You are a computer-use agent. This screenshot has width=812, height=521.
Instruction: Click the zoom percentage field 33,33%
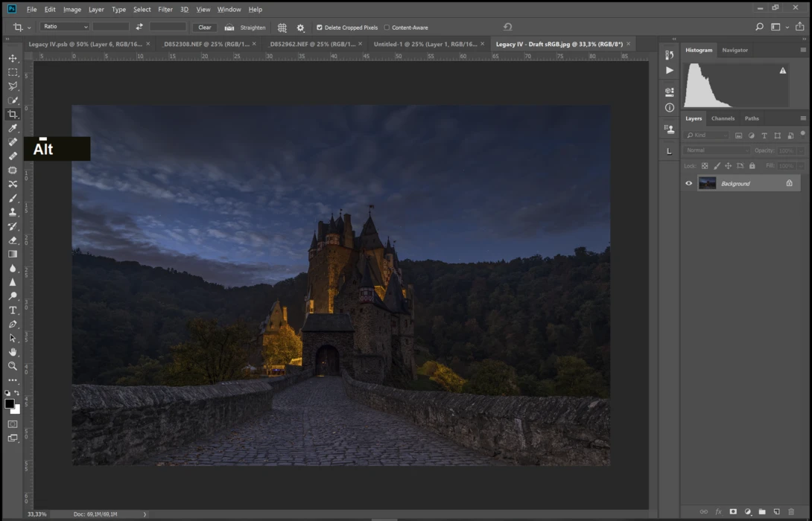click(x=37, y=514)
